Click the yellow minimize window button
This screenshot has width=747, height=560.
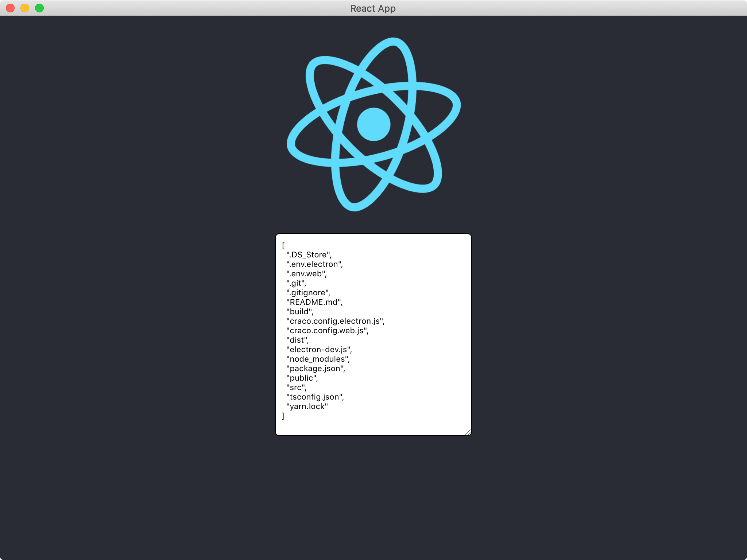pos(25,8)
